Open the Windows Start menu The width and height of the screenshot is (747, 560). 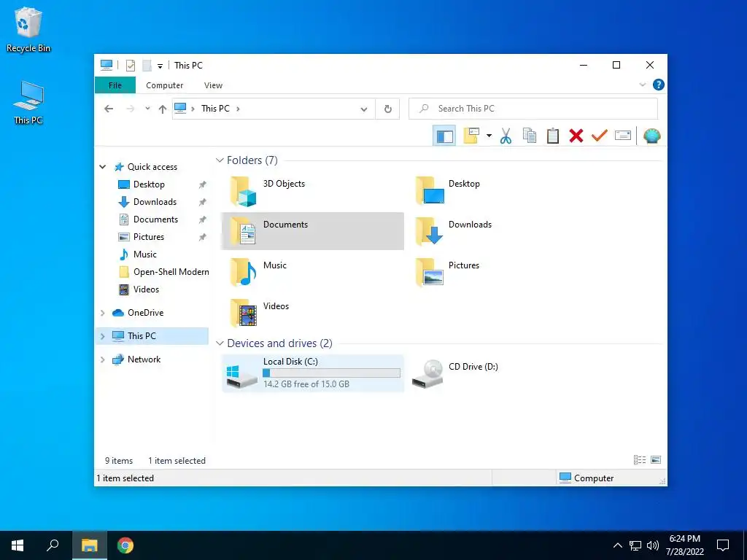(18, 545)
